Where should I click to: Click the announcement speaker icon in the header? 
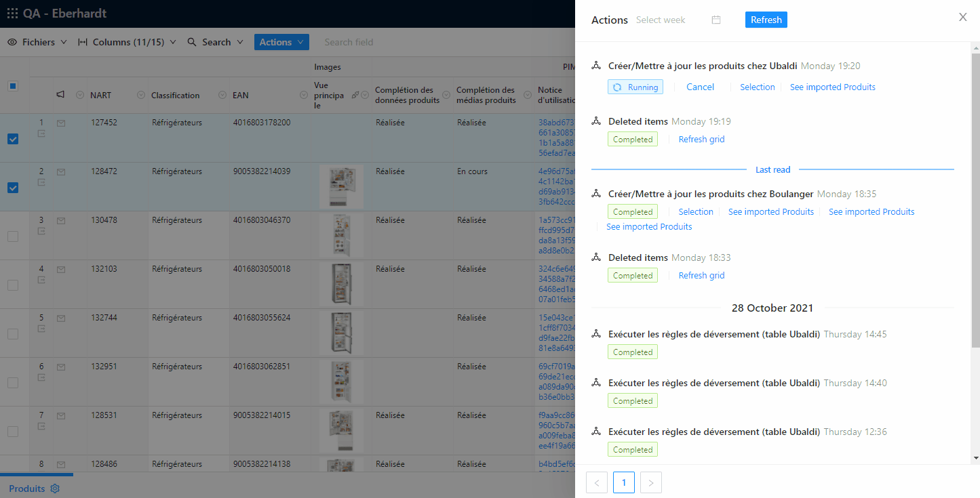60,95
